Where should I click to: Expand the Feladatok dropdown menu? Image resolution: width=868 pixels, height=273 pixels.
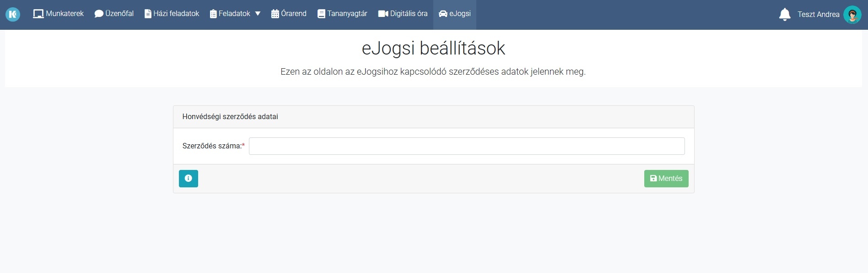[x=235, y=14]
